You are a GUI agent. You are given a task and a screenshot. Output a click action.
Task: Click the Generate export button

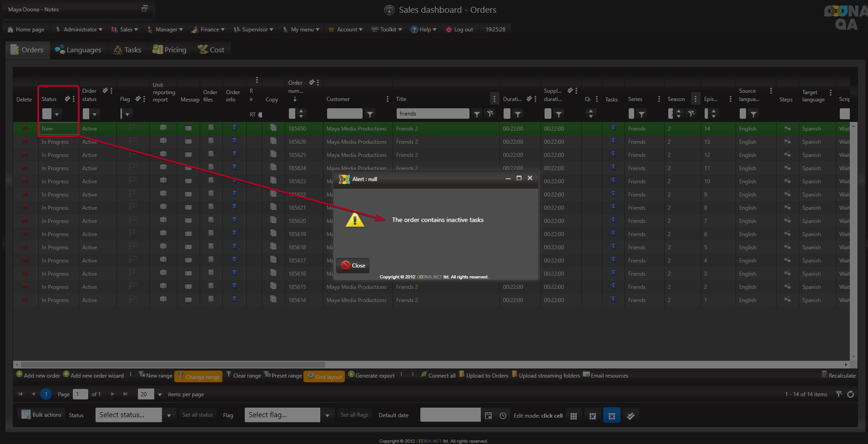(371, 376)
